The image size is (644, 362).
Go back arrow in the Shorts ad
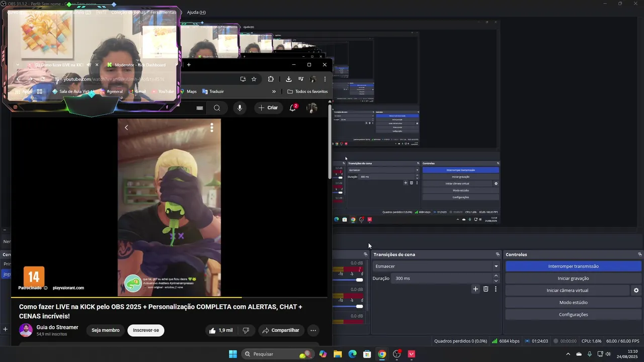coord(126,128)
